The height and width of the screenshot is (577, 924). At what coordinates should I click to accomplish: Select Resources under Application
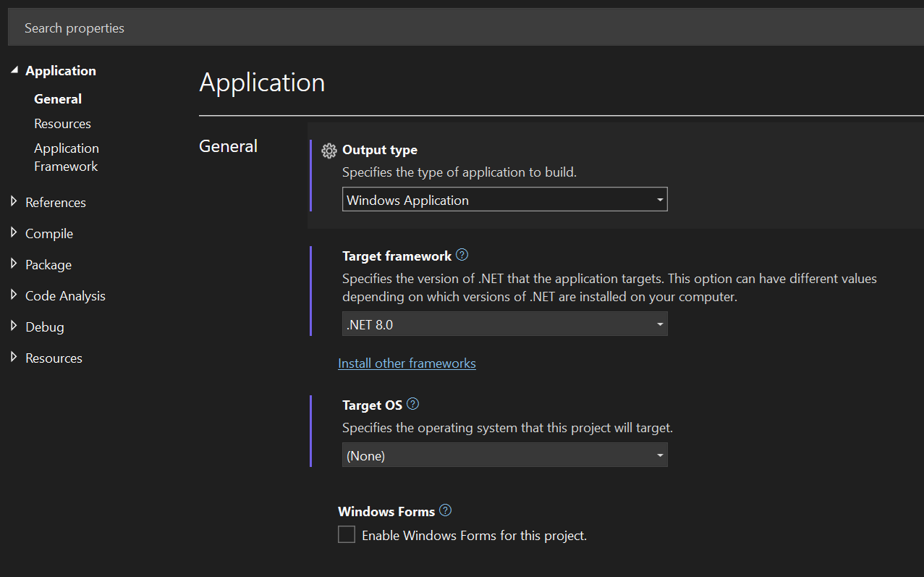tap(62, 123)
